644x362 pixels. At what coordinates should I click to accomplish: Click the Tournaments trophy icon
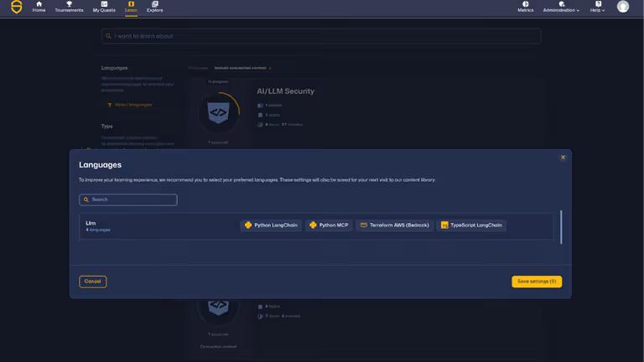pyautogui.click(x=69, y=3)
